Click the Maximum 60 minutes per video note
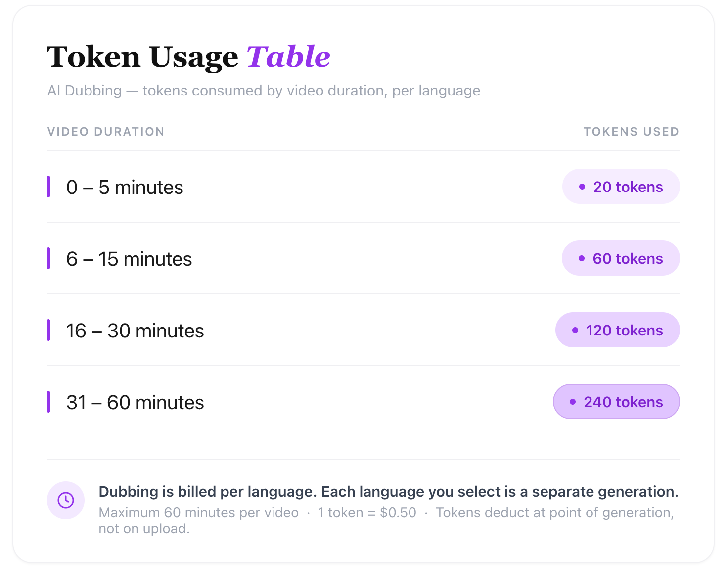Screen dimensions: 728x572 tap(199, 513)
